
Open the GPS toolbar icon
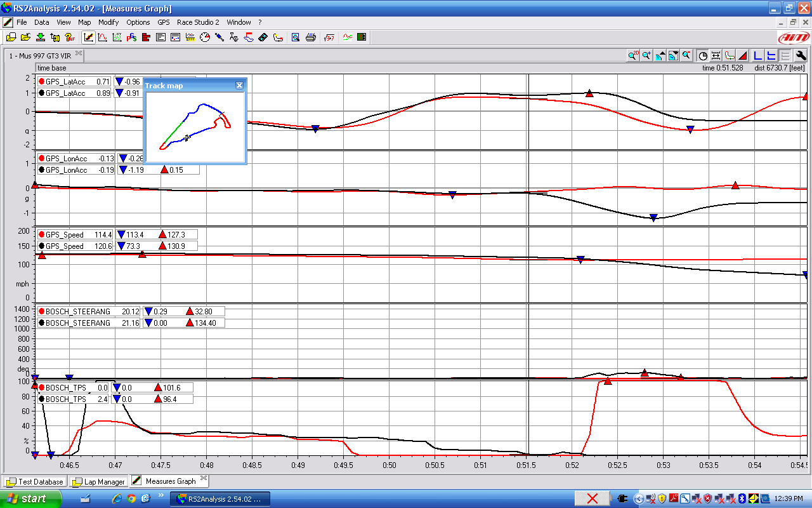(132, 37)
